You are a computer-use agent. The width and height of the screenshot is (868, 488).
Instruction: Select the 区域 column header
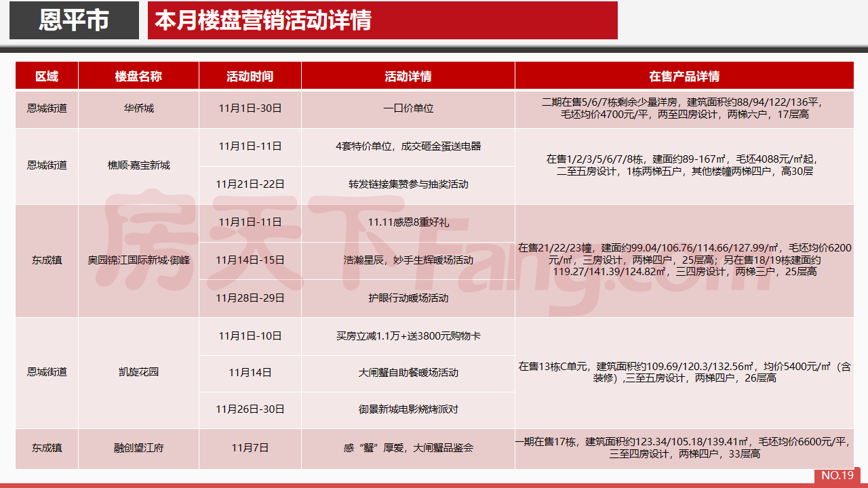click(x=47, y=76)
